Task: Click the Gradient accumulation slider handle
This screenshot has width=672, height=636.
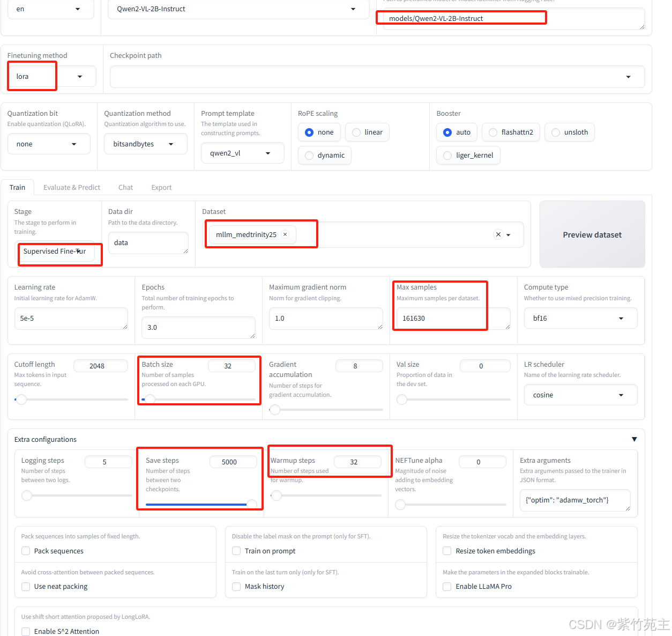Action: 275,410
